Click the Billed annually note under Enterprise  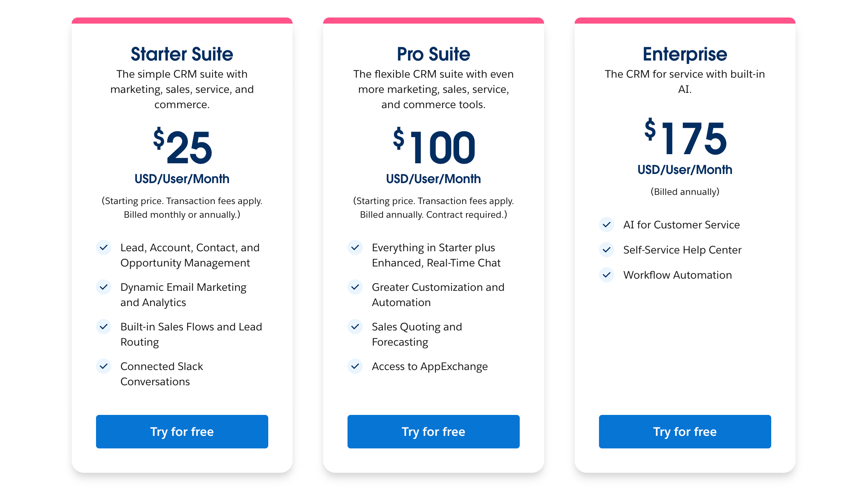pos(685,192)
